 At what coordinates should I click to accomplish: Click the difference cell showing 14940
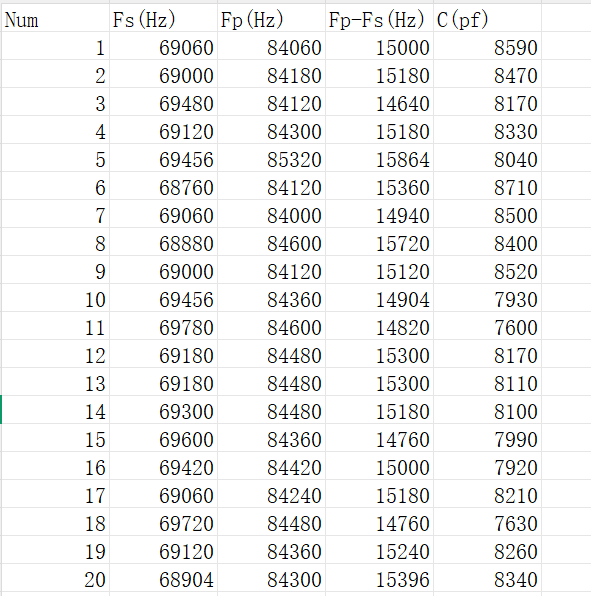379,214
